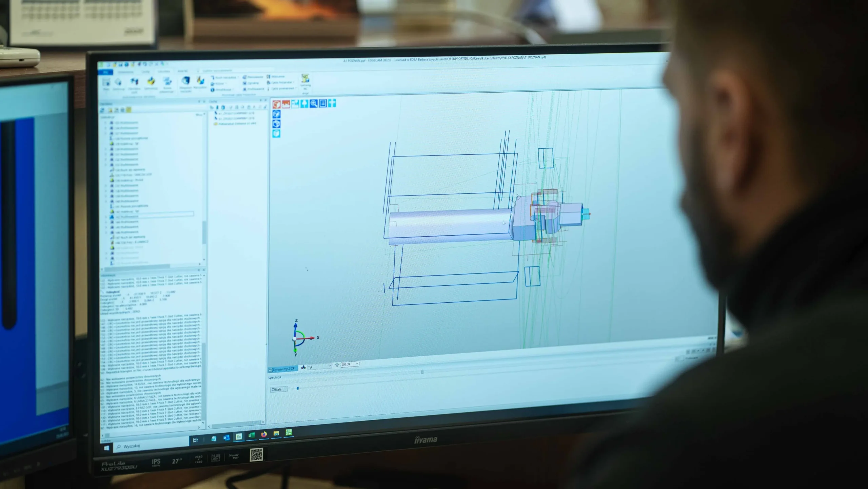The width and height of the screenshot is (868, 489).
Task: Click the orange 3D cube view icon
Action: pos(277,104)
